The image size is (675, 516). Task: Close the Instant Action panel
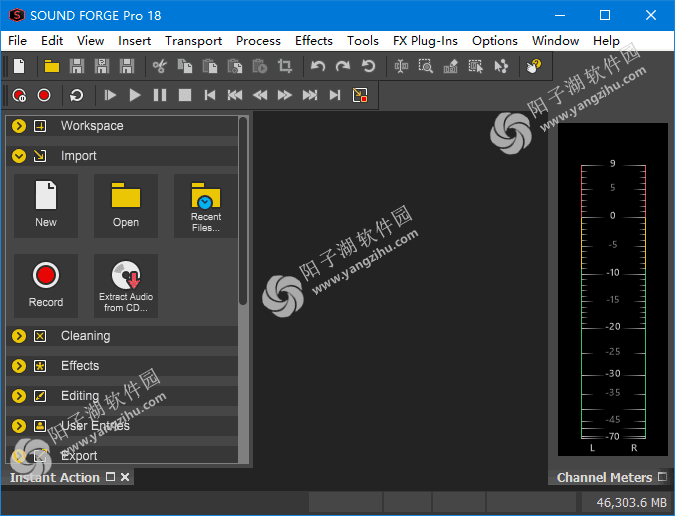coord(125,477)
